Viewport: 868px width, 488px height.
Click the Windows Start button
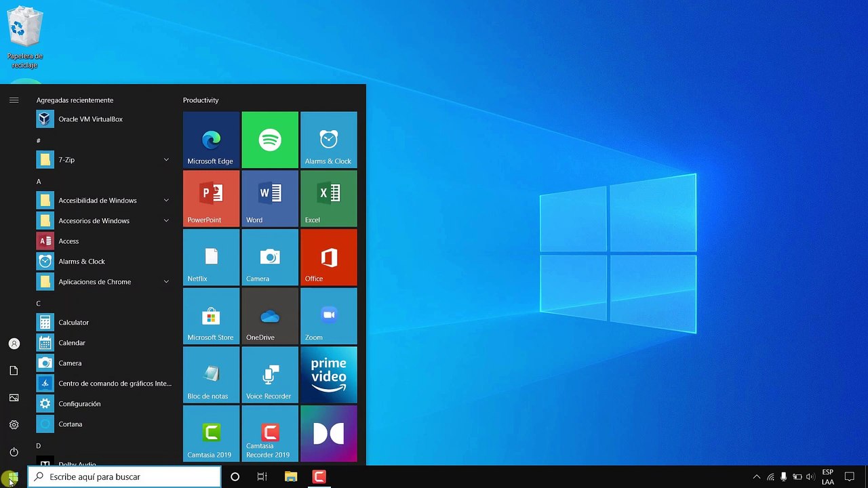tap(13, 477)
